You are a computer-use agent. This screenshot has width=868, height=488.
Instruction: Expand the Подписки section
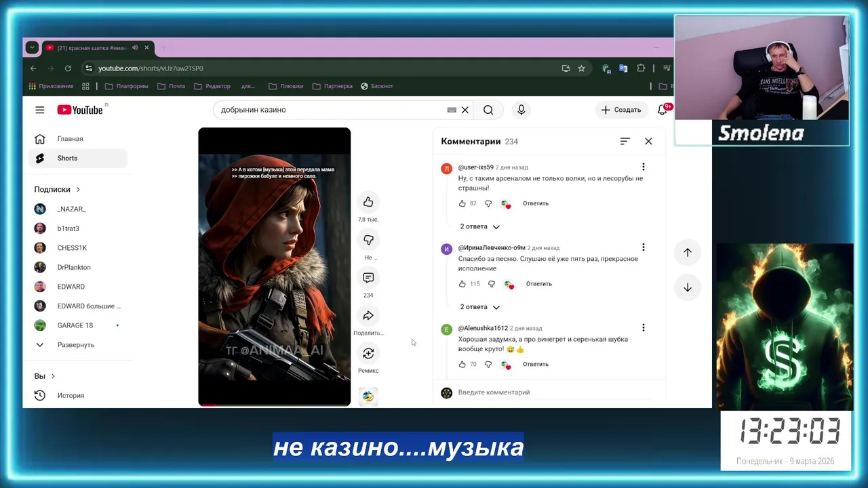58,190
